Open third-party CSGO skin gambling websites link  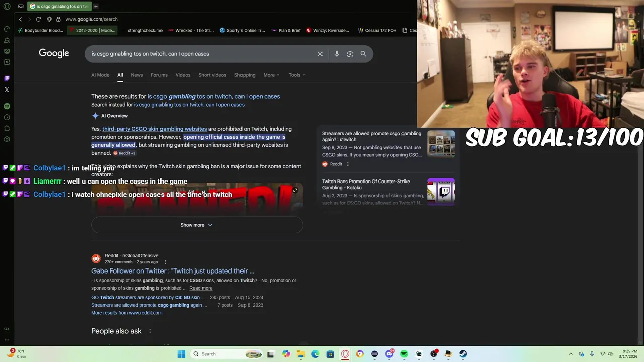154,129
